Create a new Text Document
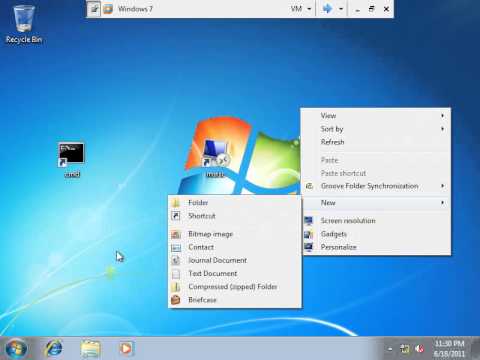The width and height of the screenshot is (480, 360). point(235,274)
